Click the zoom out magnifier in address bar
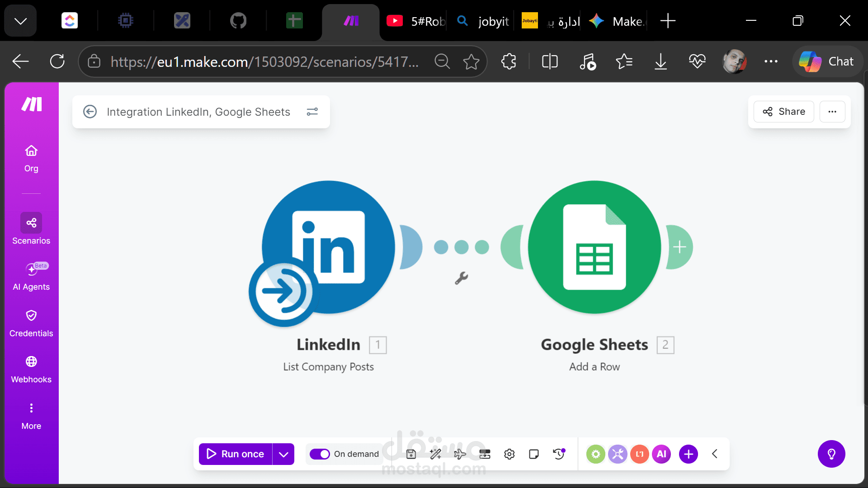 442,61
